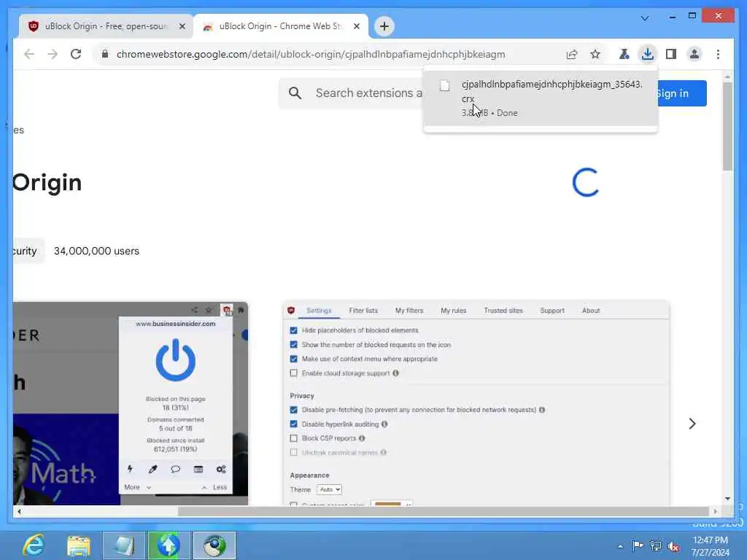Image resolution: width=747 pixels, height=560 pixels.
Task: Click My filters tab in screenshot
Action: click(x=409, y=311)
